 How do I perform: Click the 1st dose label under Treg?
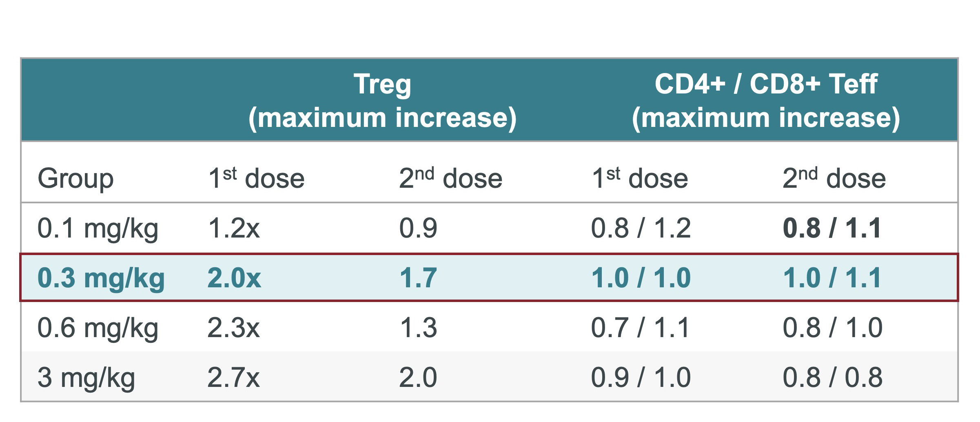pyautogui.click(x=256, y=178)
